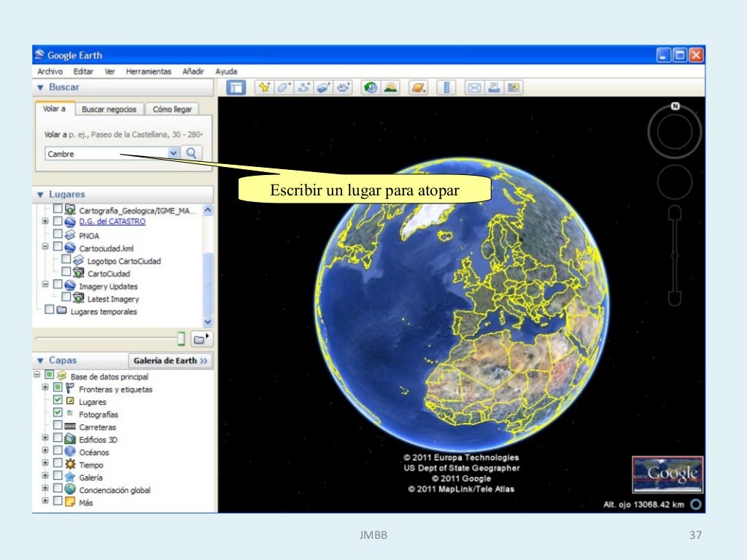The height and width of the screenshot is (560, 747).
Task: Show sunlight across landscape icon
Action: (391, 87)
